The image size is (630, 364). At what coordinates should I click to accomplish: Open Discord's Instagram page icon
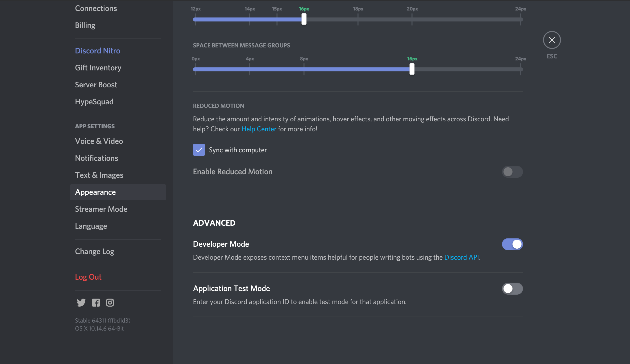(110, 303)
